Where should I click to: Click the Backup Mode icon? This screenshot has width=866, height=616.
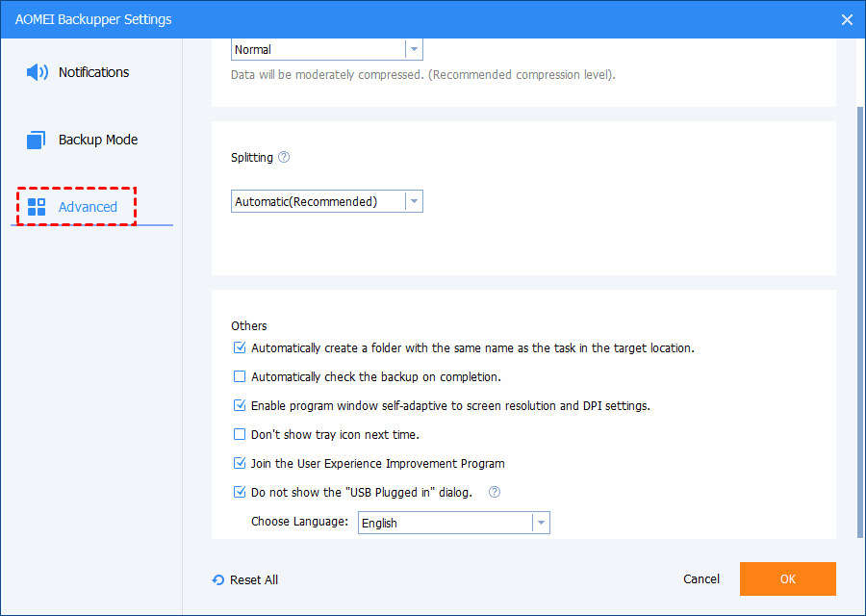(x=37, y=140)
